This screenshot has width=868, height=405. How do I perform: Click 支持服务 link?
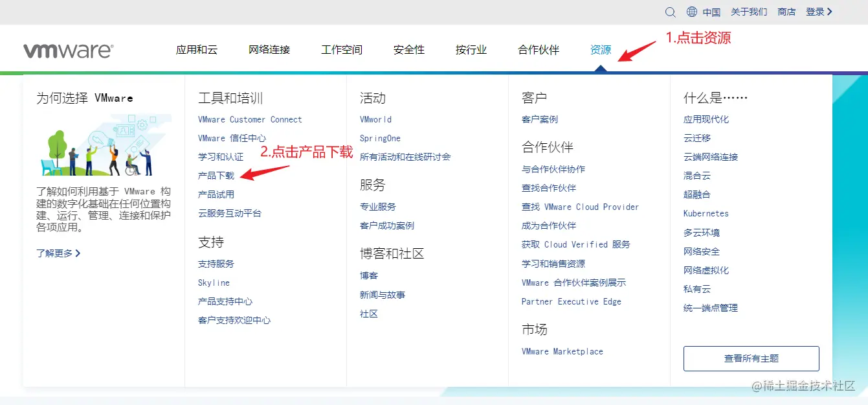coord(216,264)
